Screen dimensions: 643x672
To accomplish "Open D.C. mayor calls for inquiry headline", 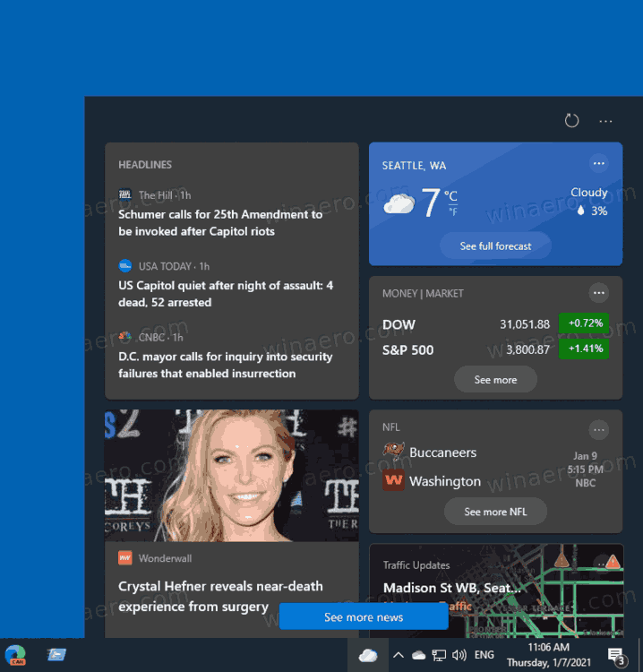I will click(225, 366).
